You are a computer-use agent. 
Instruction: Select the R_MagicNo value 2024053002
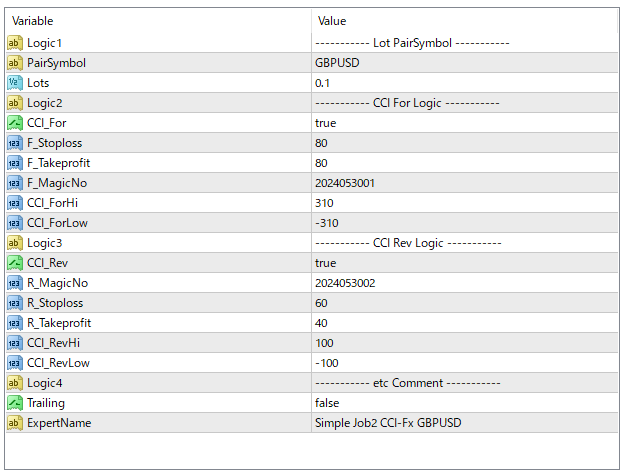[344, 283]
